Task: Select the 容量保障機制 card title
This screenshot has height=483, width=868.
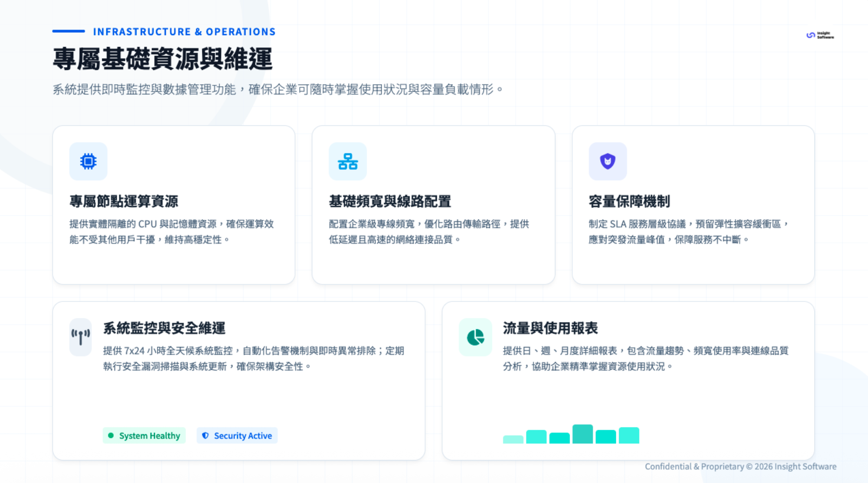Action: point(629,201)
